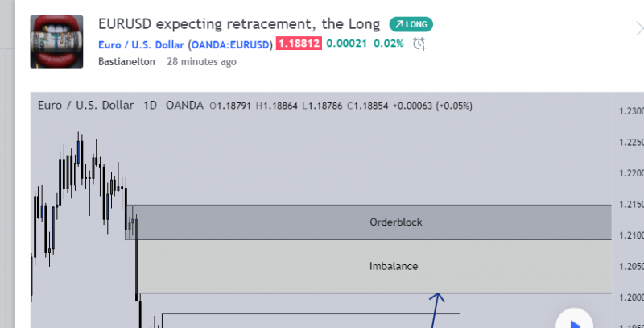Open the Euro / U.S. Dollar symbol link
644x328 pixels.
[x=141, y=44]
